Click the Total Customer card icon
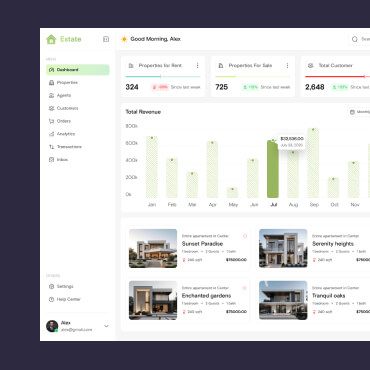 pos(310,66)
